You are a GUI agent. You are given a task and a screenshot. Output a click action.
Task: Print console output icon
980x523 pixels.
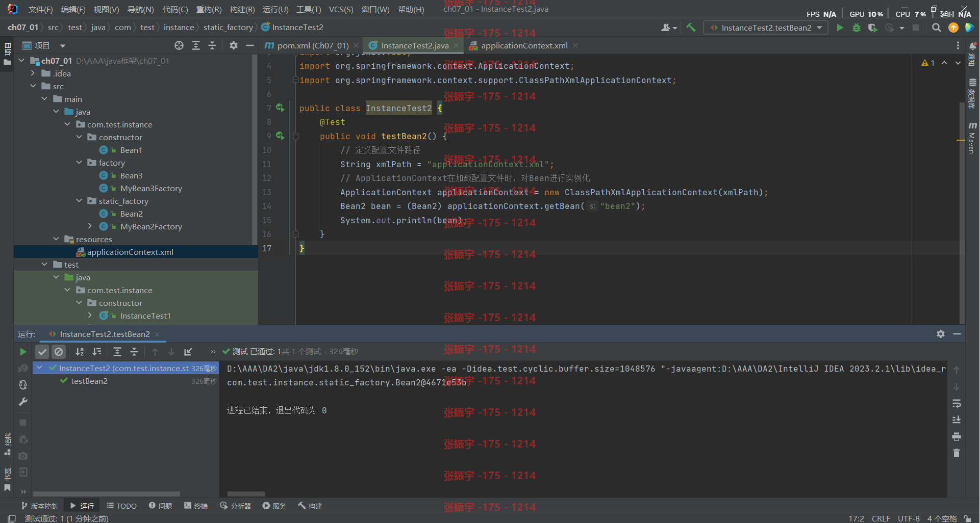[957, 437]
